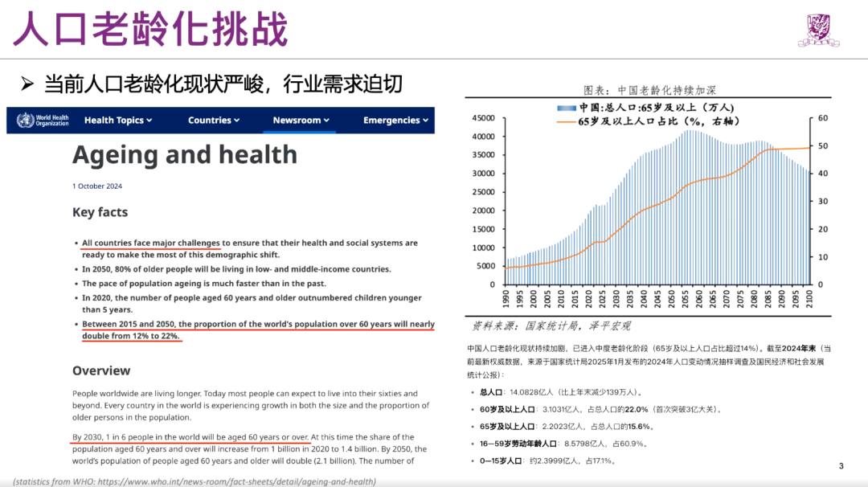Click the blue bar legend swatch for 中国:总人口
The image size is (868, 487).
tap(567, 107)
